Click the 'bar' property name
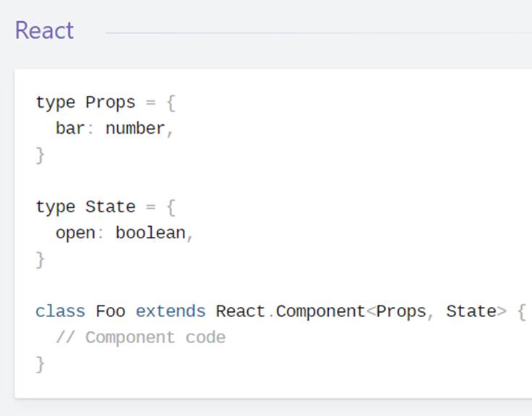532x416 pixels. point(70,129)
